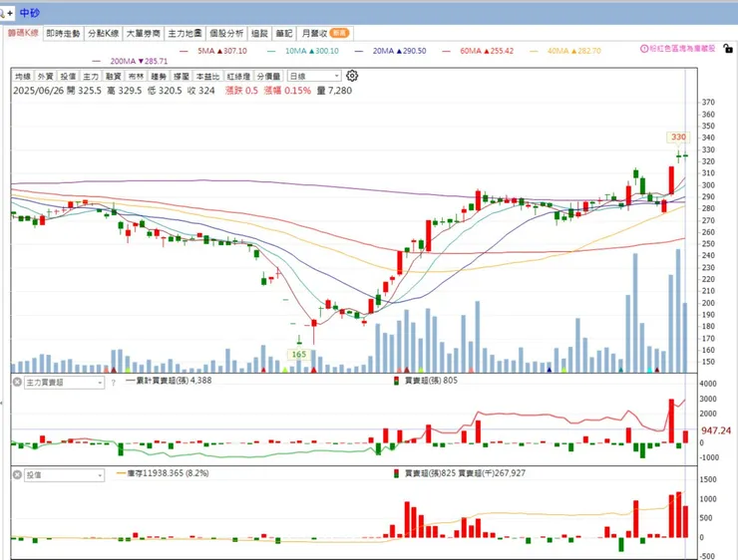This screenshot has height=560, width=738.
Task: Open the 日線 period dropdown
Action: (x=314, y=76)
